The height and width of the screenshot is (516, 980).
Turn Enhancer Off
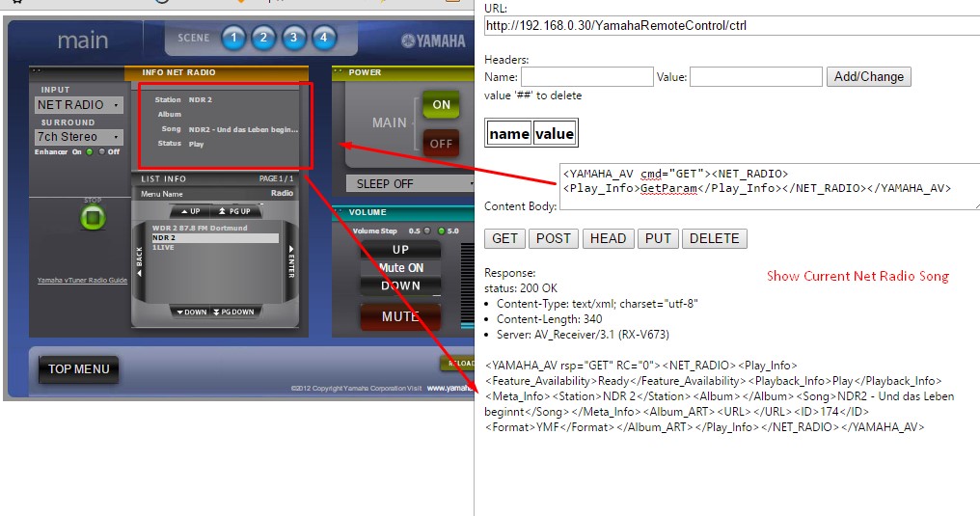click(102, 151)
